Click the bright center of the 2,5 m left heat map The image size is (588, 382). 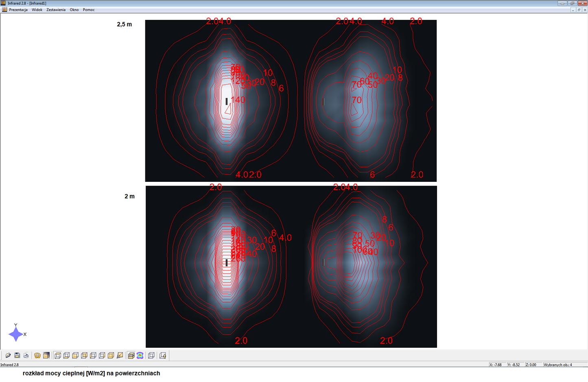click(227, 102)
